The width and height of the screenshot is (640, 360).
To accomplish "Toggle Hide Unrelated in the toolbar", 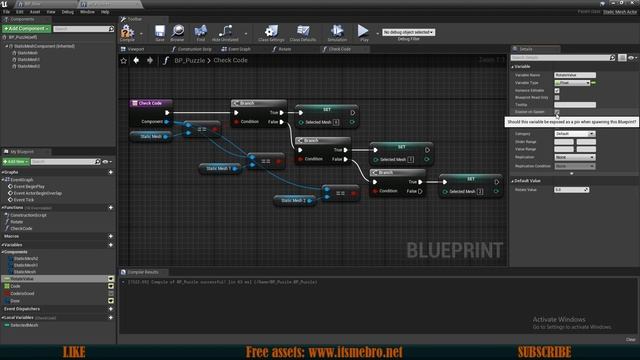I will [225, 33].
